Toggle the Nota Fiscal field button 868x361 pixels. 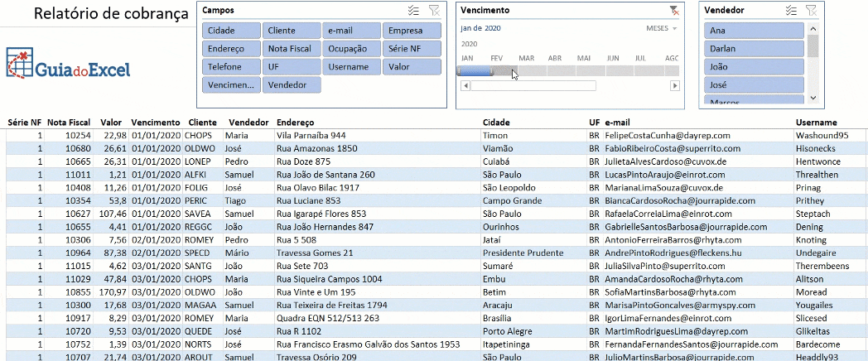pyautogui.click(x=292, y=49)
